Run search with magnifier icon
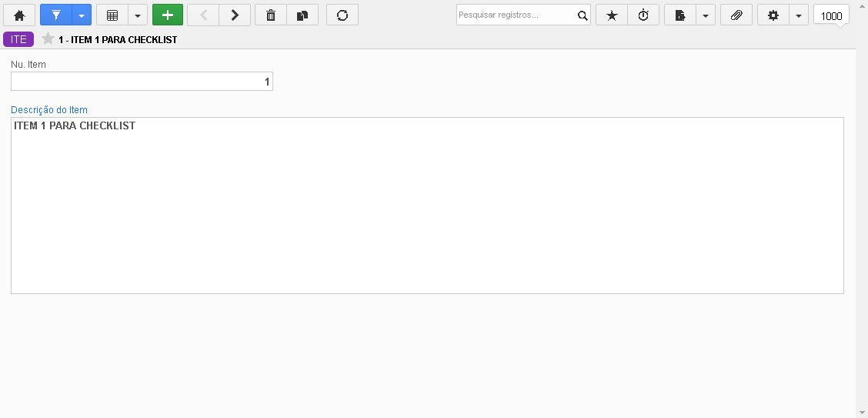The height and width of the screenshot is (418, 868). (x=583, y=15)
